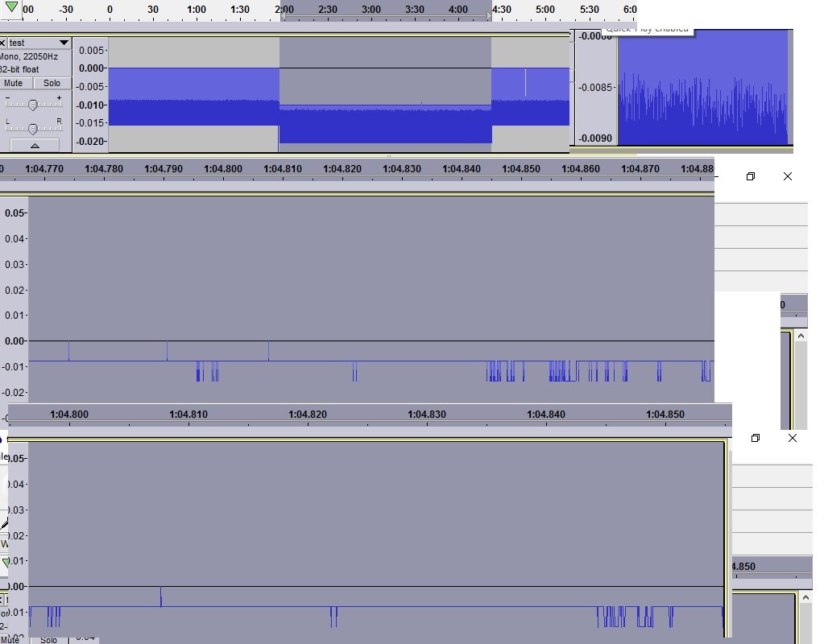Solo the test track
Image resolution: width=824 pixels, height=644 pixels.
(52, 83)
